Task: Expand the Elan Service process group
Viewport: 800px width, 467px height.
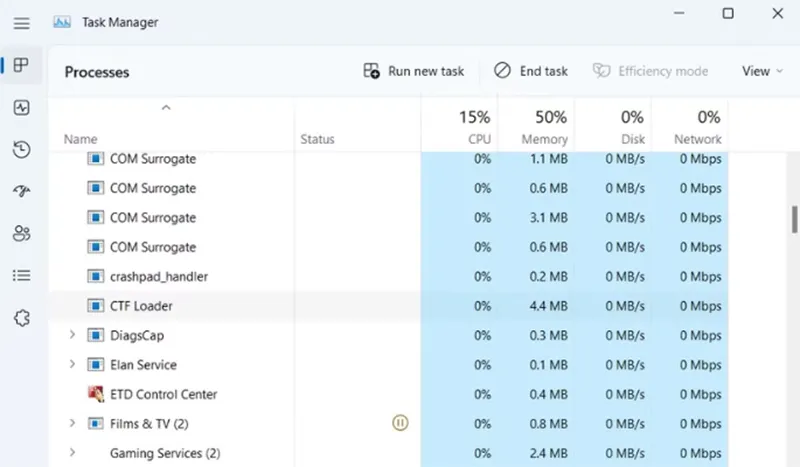Action: click(x=72, y=365)
